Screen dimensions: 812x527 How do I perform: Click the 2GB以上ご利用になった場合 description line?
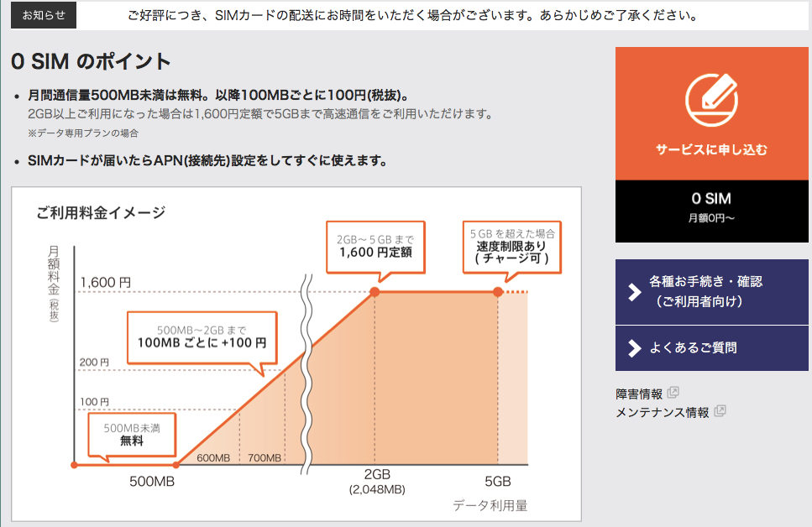click(x=260, y=114)
